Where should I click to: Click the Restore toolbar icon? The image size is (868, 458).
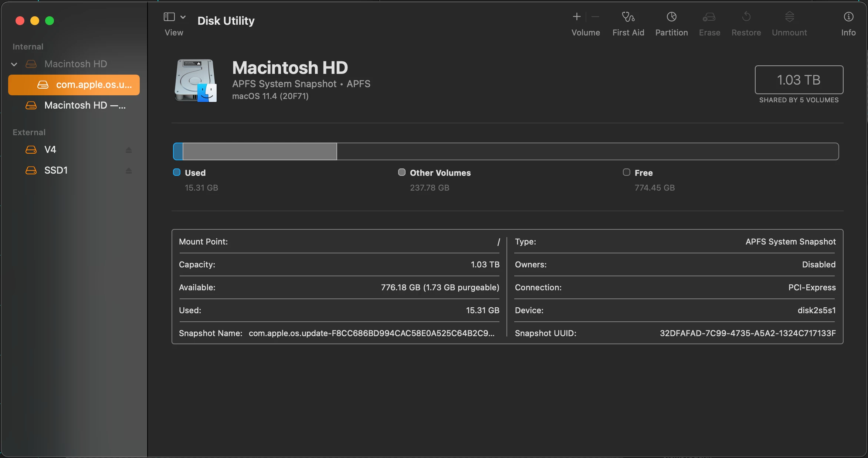click(x=746, y=17)
